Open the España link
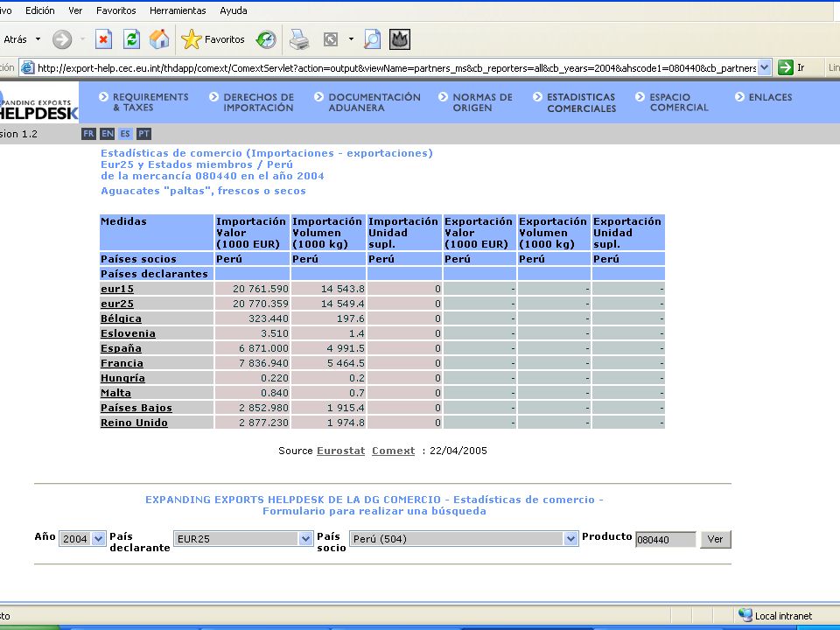This screenshot has width=840, height=630. click(x=121, y=348)
